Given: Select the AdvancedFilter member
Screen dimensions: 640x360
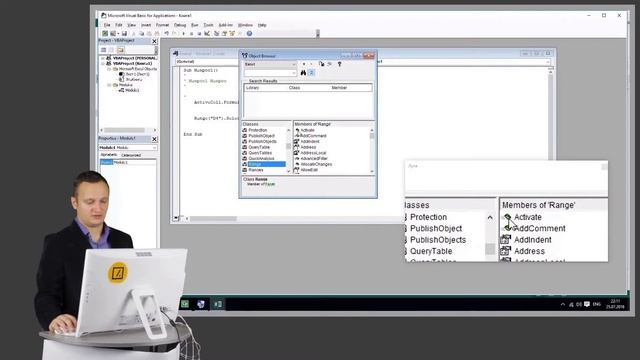Looking at the screenshot, I should (314, 158).
